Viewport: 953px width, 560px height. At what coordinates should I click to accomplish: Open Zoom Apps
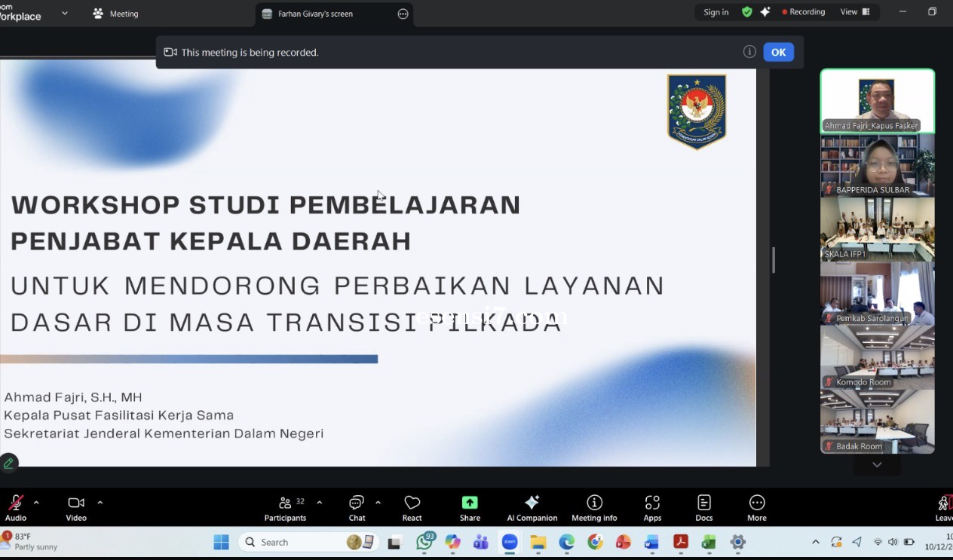tap(652, 506)
